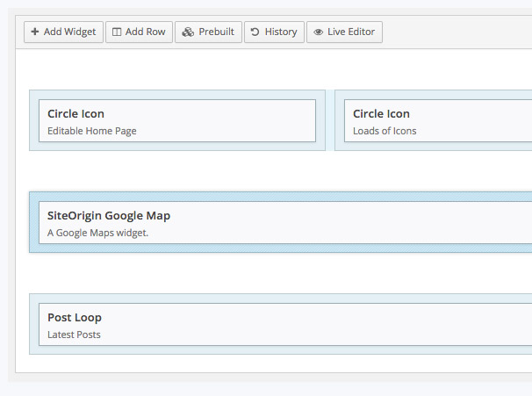Click the Add Row button label
The image size is (532, 396).
pos(145,32)
